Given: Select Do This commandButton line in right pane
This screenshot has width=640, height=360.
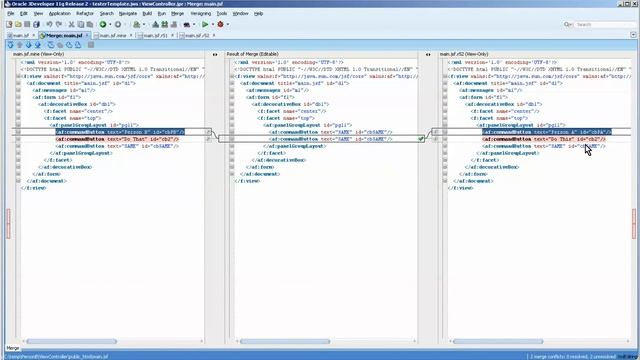Looking at the screenshot, I should (x=544, y=139).
